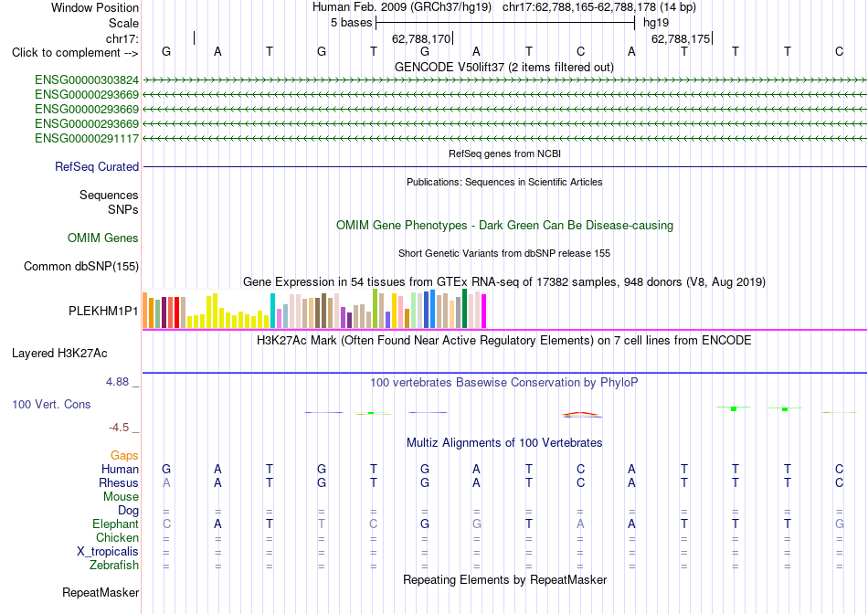Click the 4.88 PhyloP upper limit value

pyautogui.click(x=117, y=382)
